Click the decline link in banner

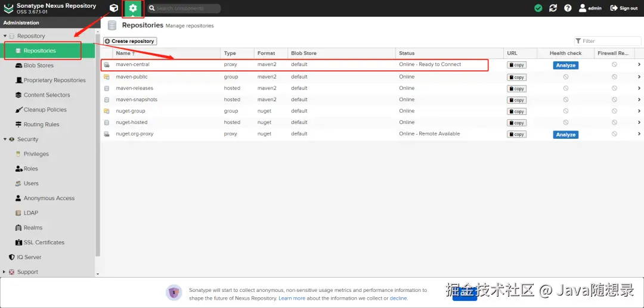click(398, 298)
